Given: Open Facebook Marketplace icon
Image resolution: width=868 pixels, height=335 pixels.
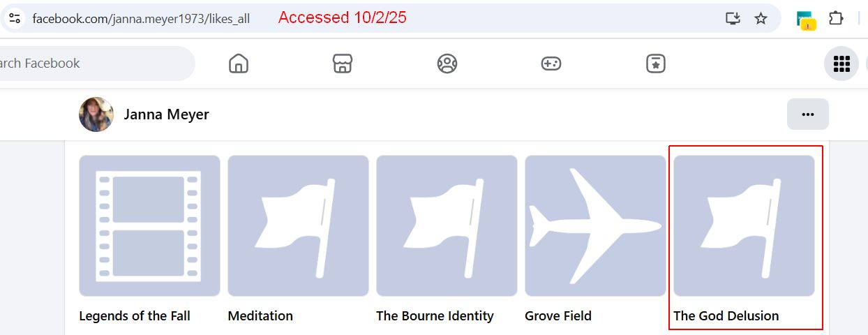Looking at the screenshot, I should pyautogui.click(x=343, y=64).
